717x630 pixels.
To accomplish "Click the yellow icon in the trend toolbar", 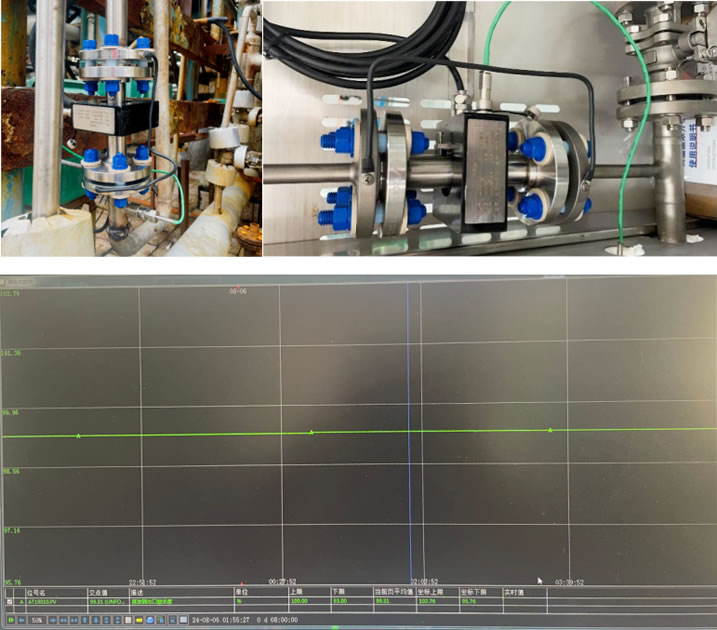I will [140, 620].
